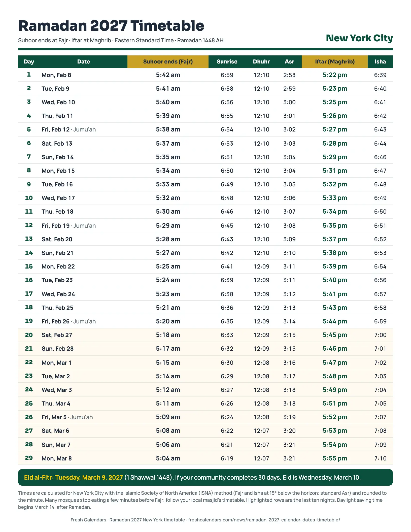This screenshot has height=532, width=411.
Task: Click Fajr time '5:17 am'
Action: [x=168, y=349]
